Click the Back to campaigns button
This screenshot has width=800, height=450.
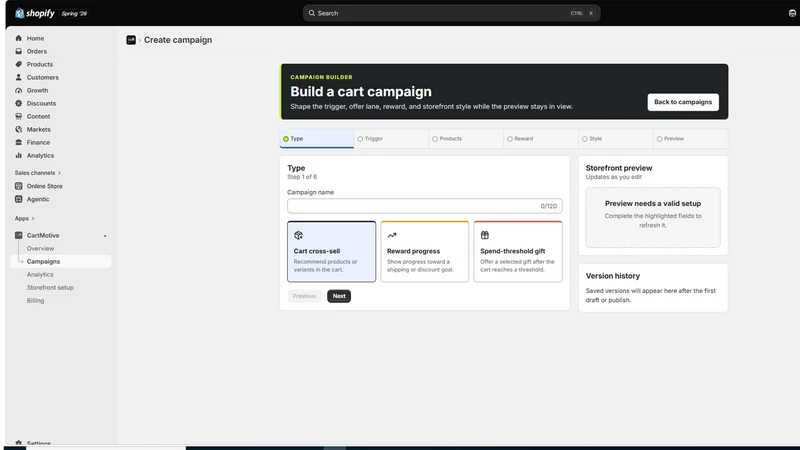pos(683,102)
